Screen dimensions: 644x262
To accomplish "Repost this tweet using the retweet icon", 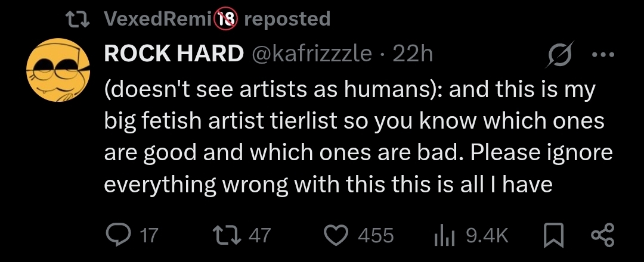I will click(227, 235).
